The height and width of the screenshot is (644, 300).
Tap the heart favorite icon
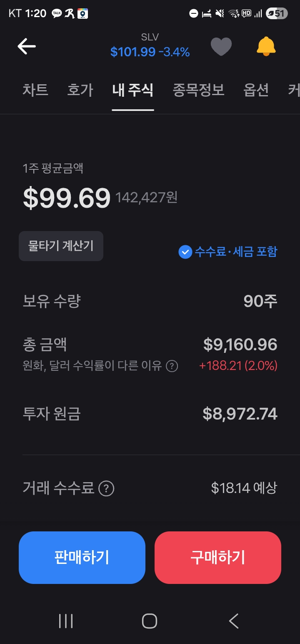click(221, 46)
